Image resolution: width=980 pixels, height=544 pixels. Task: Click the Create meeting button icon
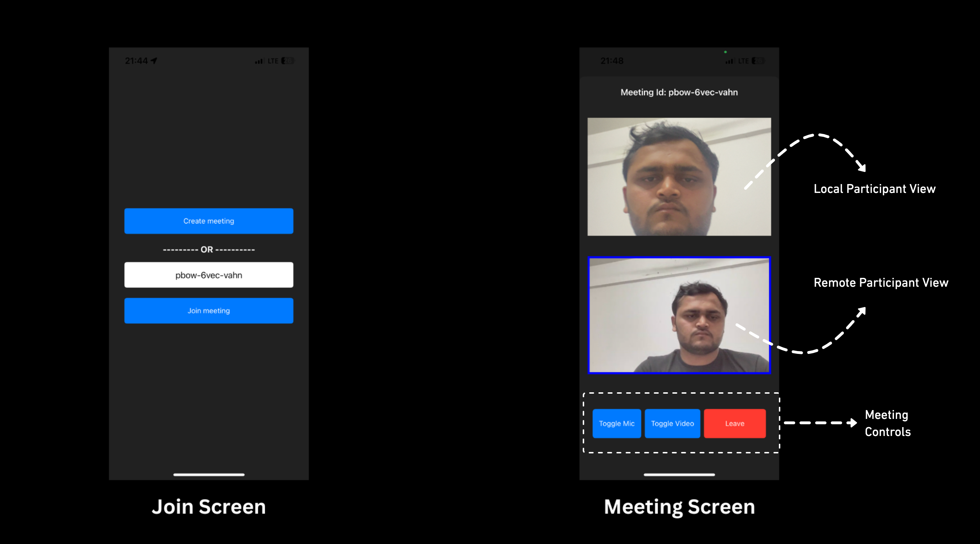209,221
